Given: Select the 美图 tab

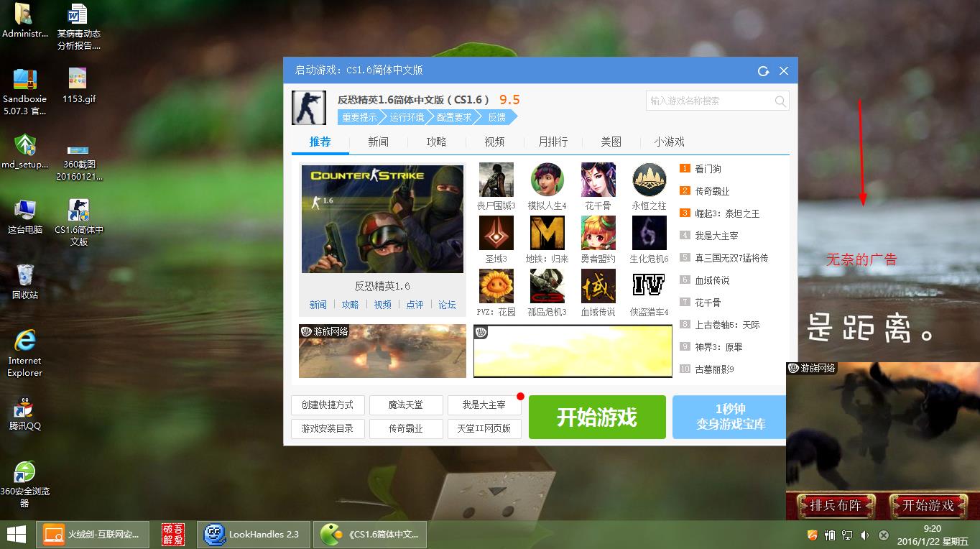Looking at the screenshot, I should coord(611,142).
